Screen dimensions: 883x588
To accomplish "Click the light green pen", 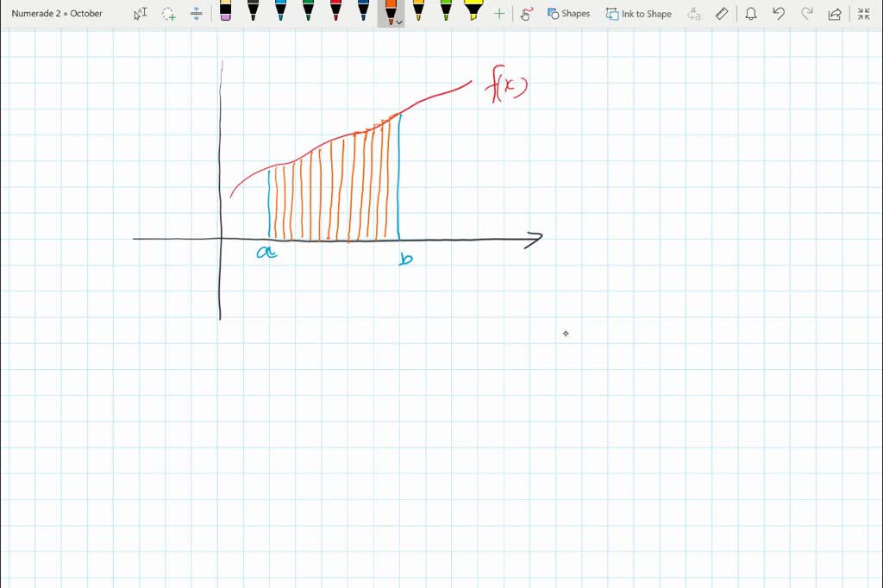I will [x=446, y=11].
